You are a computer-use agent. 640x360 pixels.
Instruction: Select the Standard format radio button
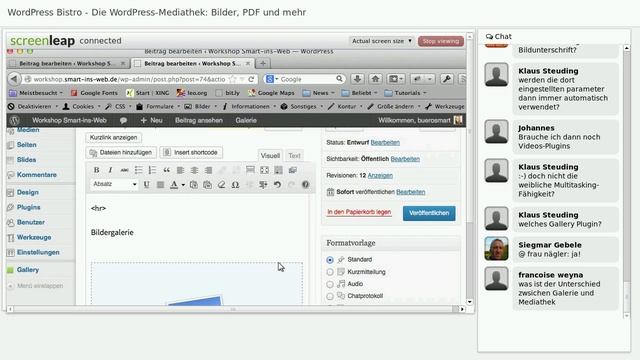pyautogui.click(x=330, y=260)
